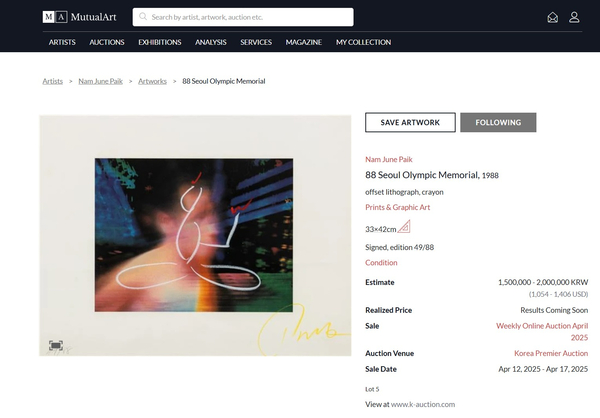The width and height of the screenshot is (600, 418).
Task: Toggle the Following button
Action: pyautogui.click(x=497, y=122)
